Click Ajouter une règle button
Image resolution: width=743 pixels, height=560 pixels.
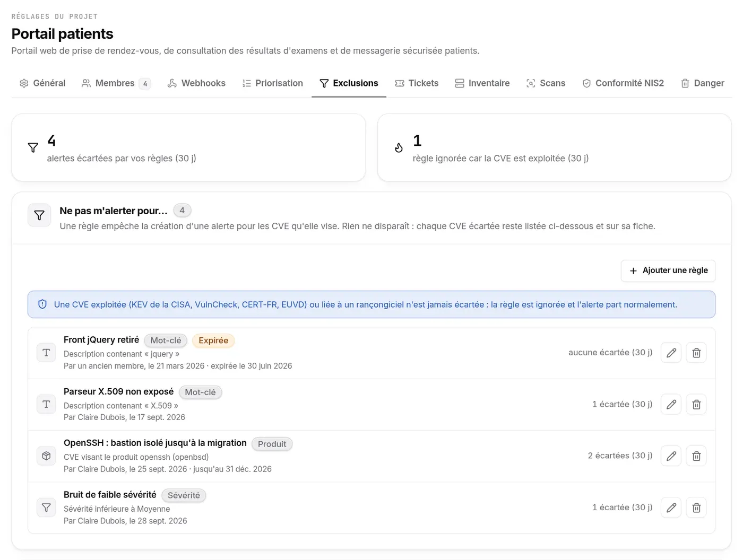[668, 270]
